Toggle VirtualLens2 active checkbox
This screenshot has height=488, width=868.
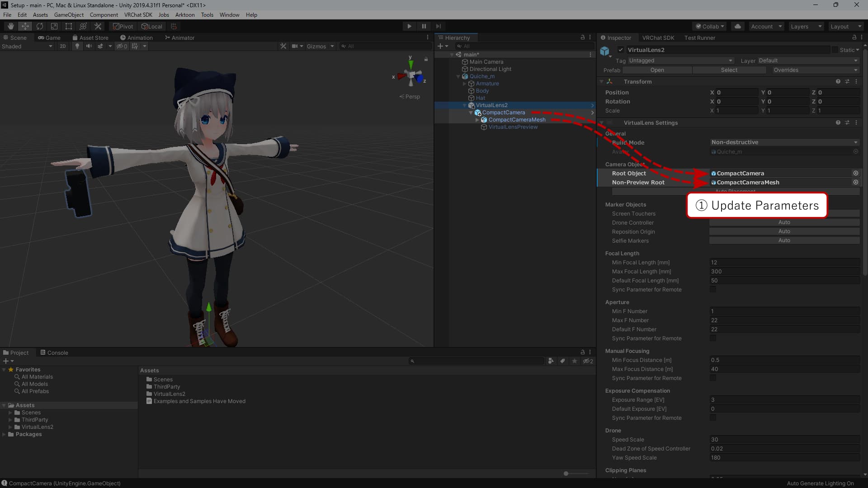click(621, 50)
